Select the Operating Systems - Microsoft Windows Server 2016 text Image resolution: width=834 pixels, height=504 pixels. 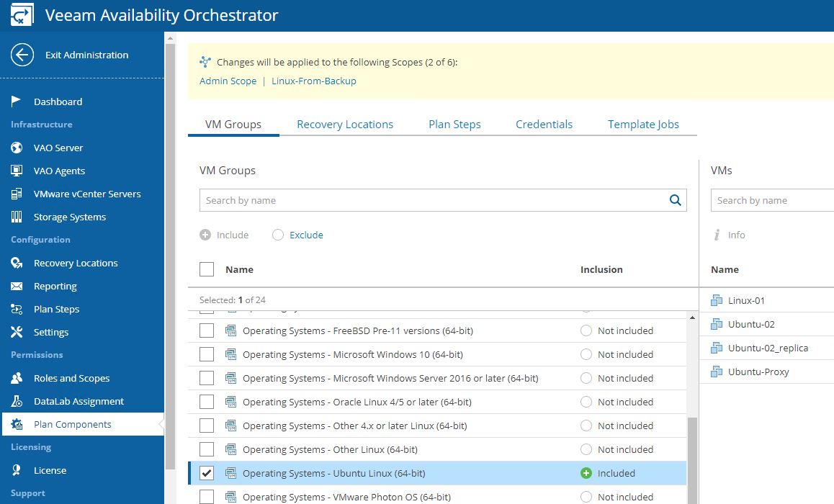tap(390, 378)
